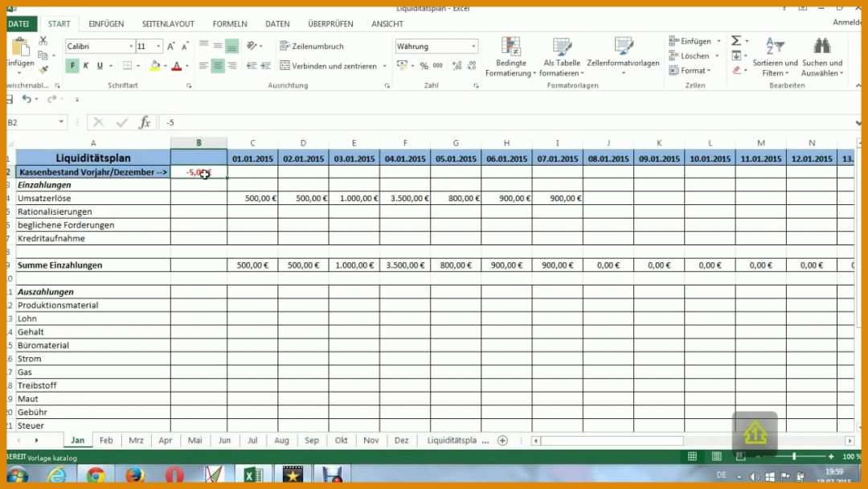Click the AutoSum sigma icon

(735, 41)
